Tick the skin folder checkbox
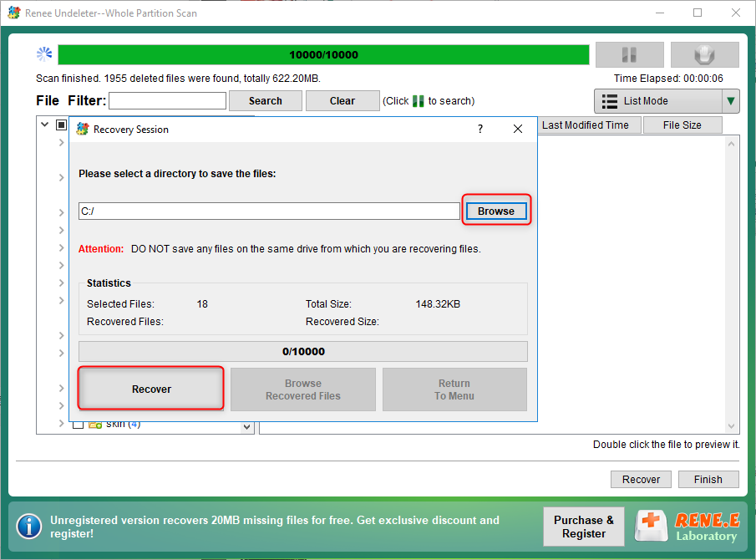Image resolution: width=756 pixels, height=560 pixels. click(79, 425)
